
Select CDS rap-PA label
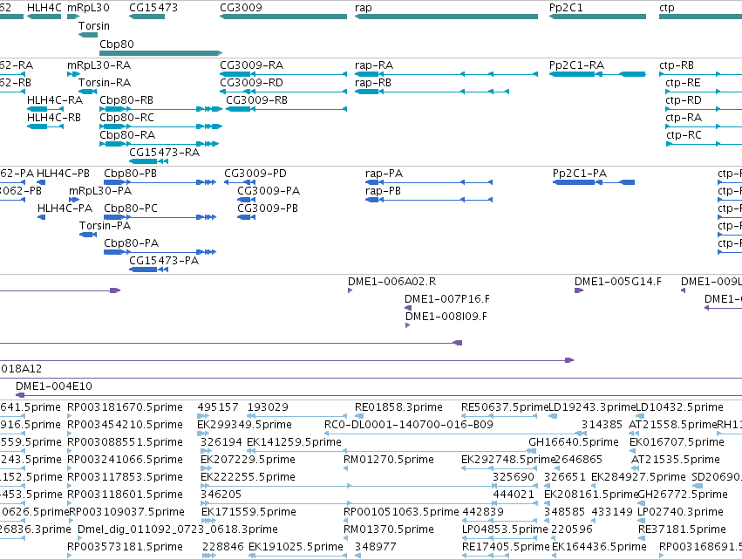pyautogui.click(x=384, y=174)
